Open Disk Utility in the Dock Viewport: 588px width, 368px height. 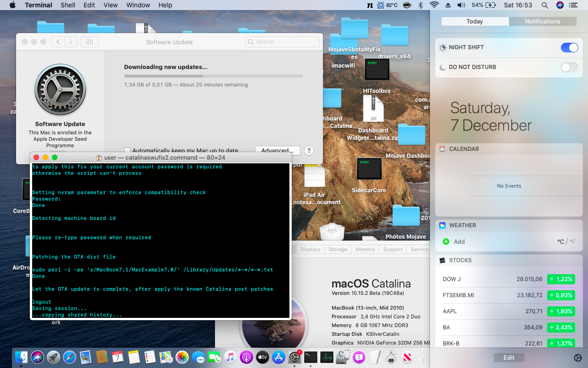(x=343, y=357)
